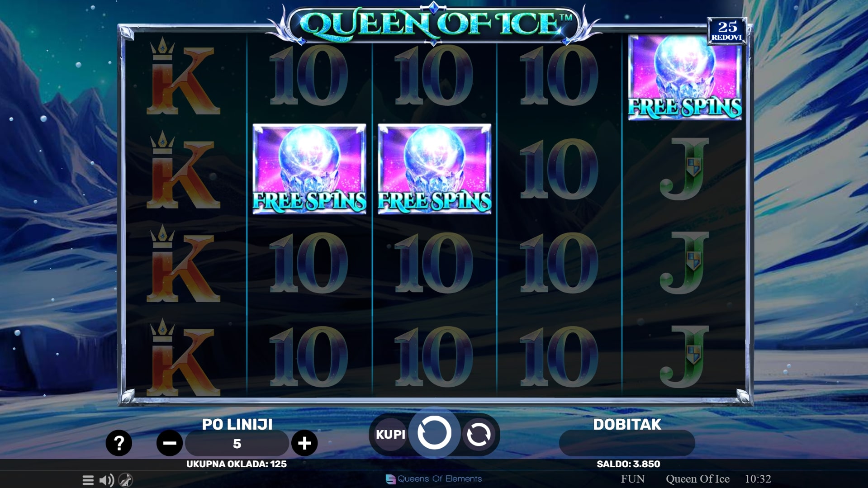Screen dimensions: 868x488
Task: Increase bet per line with plus button
Action: click(x=304, y=443)
